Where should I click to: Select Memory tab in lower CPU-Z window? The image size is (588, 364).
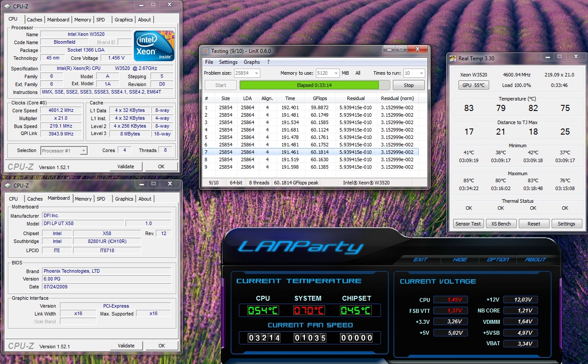[83, 199]
